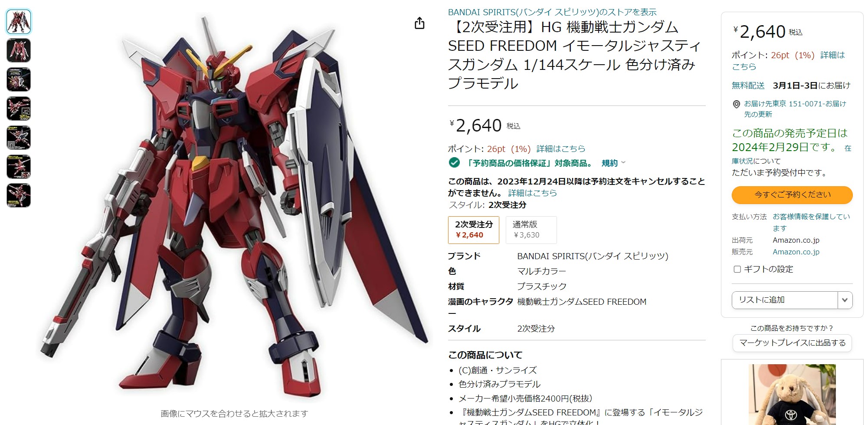This screenshot has width=868, height=425.
Task: Show the fifth product thumbnail image
Action: (x=19, y=138)
